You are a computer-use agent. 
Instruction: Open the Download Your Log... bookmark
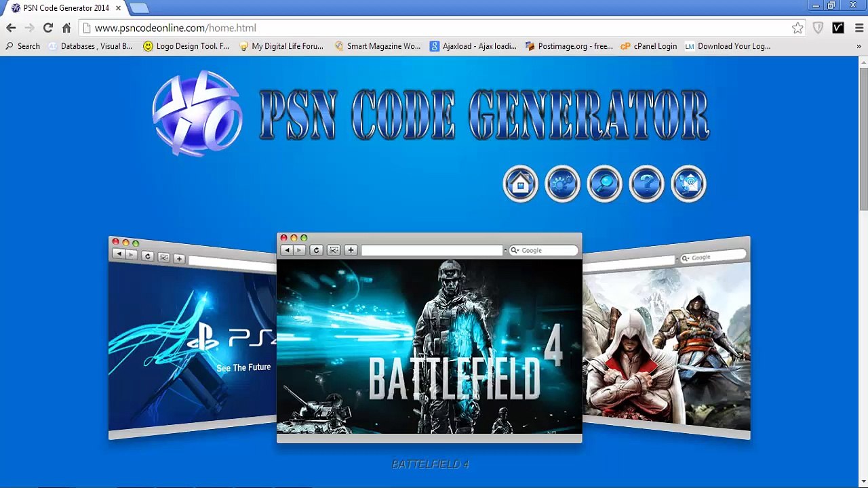click(728, 46)
